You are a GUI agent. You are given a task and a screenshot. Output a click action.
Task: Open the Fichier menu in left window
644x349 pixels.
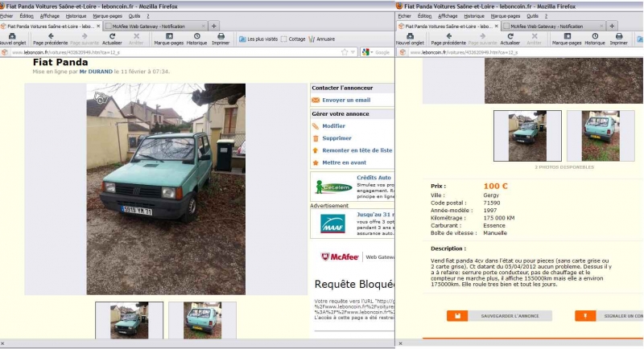[x=6, y=16]
